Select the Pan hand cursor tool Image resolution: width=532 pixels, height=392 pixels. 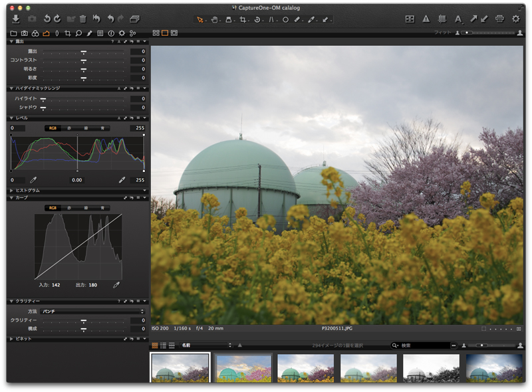click(214, 20)
